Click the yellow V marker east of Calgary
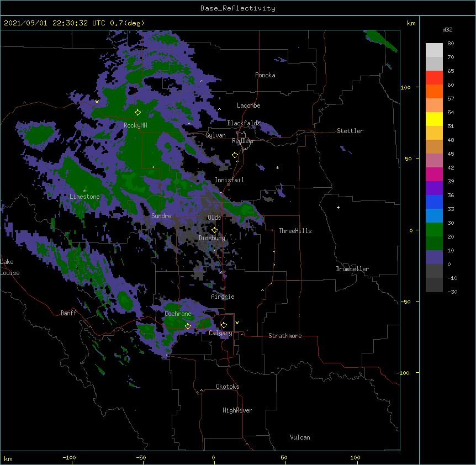This screenshot has width=476, height=465. tap(237, 323)
